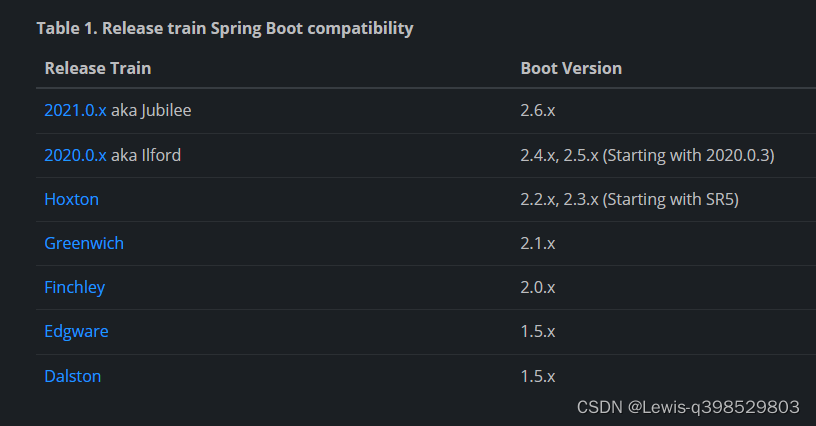
Task: Click the CSDN @Lewis-q398529803 watermark
Action: pyautogui.click(x=688, y=407)
